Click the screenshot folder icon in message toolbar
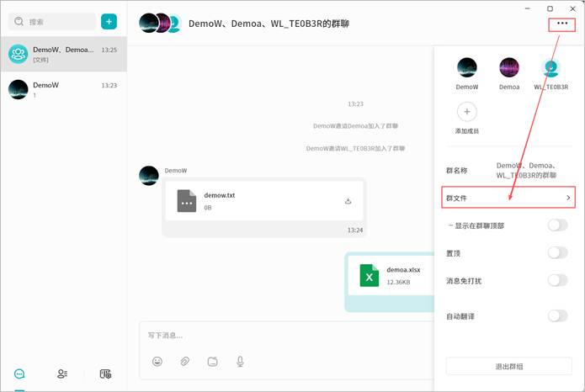This screenshot has width=585, height=392. click(x=212, y=361)
